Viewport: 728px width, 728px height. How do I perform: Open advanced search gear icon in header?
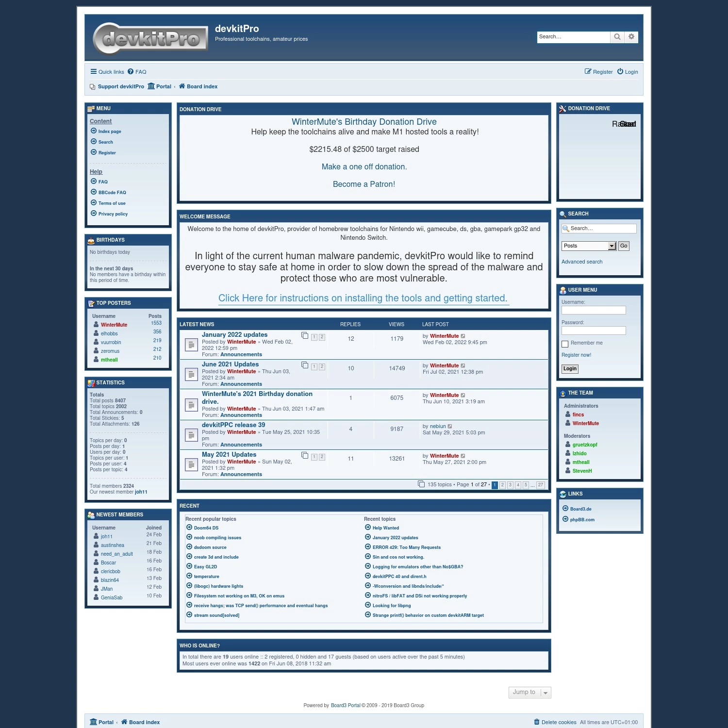pos(631,37)
